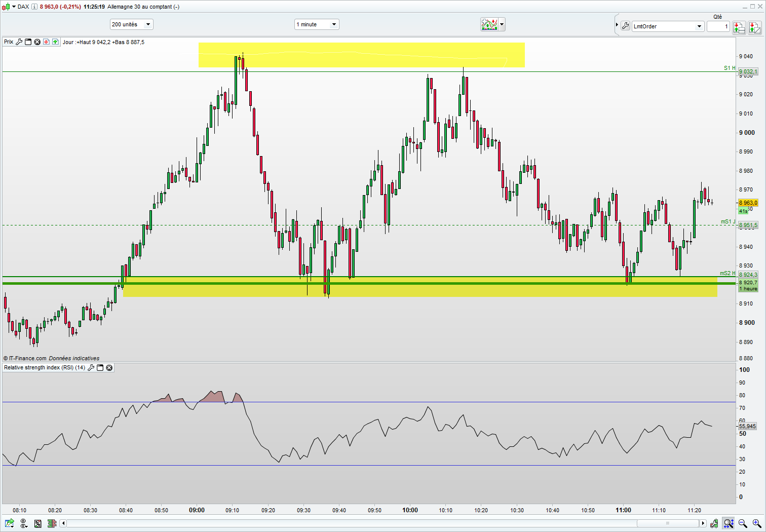Click the price scale settings icon
The image size is (766, 532).
[23, 523]
